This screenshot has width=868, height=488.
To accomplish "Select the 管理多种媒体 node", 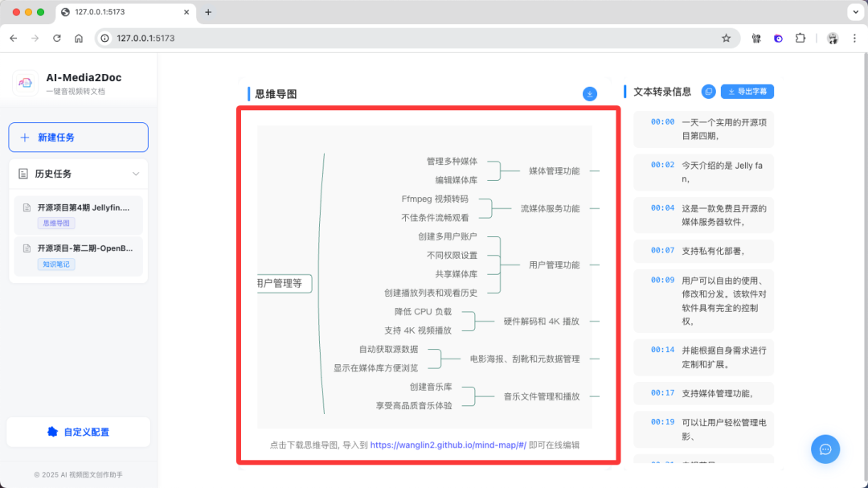I will click(452, 161).
